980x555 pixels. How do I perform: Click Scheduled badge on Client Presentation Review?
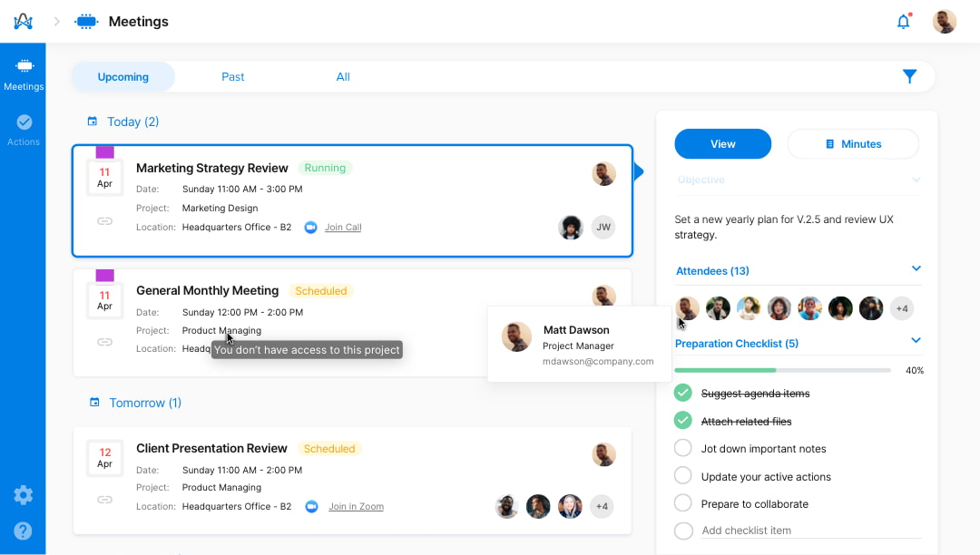[x=328, y=449]
